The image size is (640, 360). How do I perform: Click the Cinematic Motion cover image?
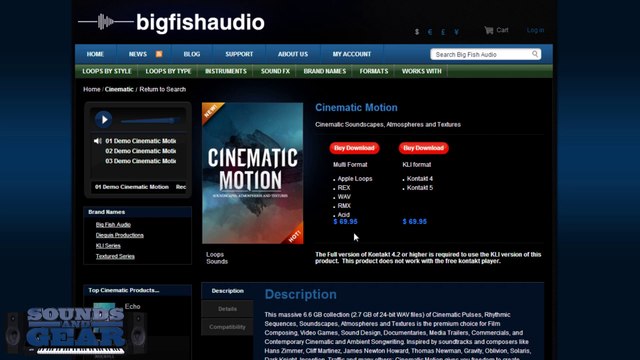[x=253, y=173]
